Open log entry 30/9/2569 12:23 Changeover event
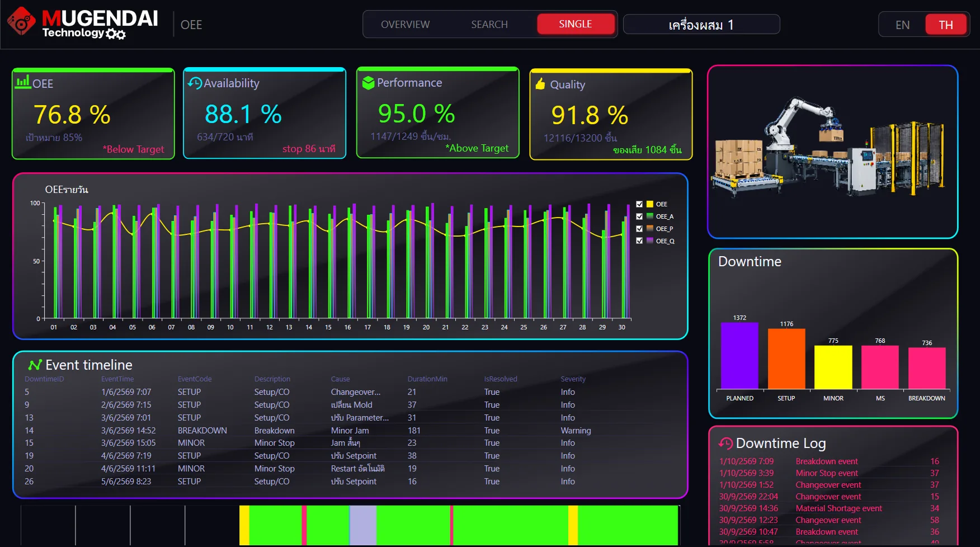Viewport: 980px width, 547px height. pos(830,520)
